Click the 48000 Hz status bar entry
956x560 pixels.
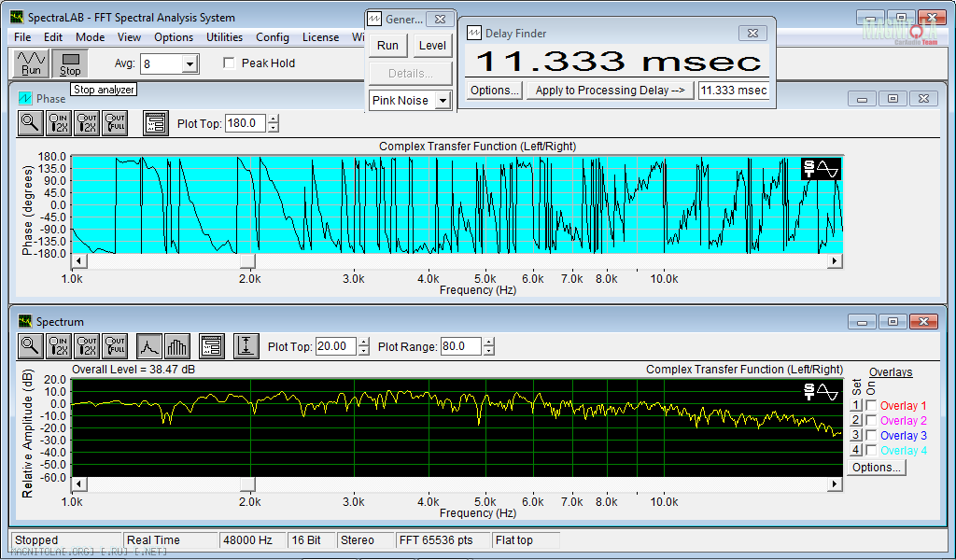[252, 539]
